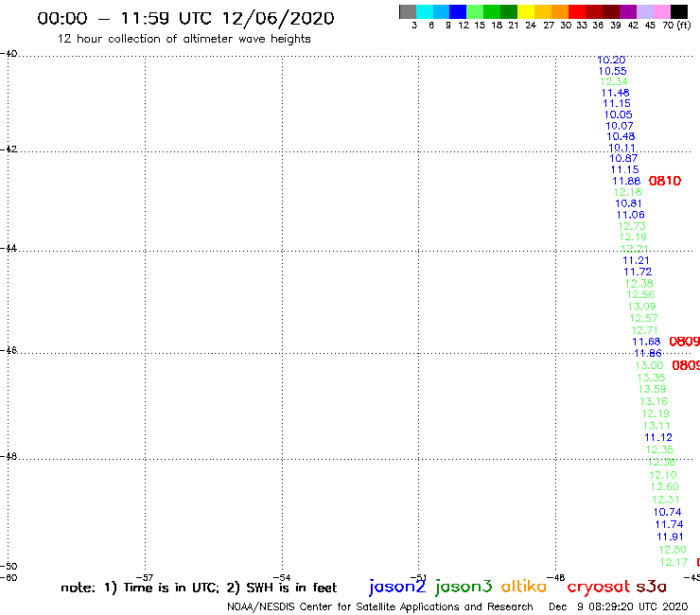Click the wave height value '13.59'
Viewport: 700px width, 615px height.
[653, 389]
